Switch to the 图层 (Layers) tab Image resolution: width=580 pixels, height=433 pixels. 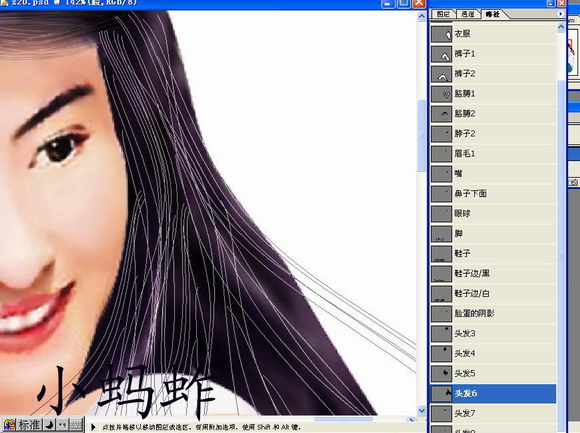pos(443,14)
